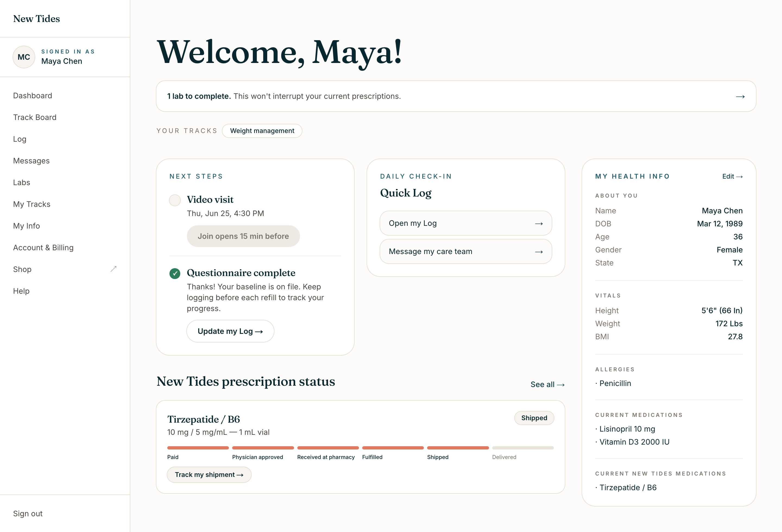Click Open my Log button
Viewport: 782px width, 532px height.
tap(466, 223)
